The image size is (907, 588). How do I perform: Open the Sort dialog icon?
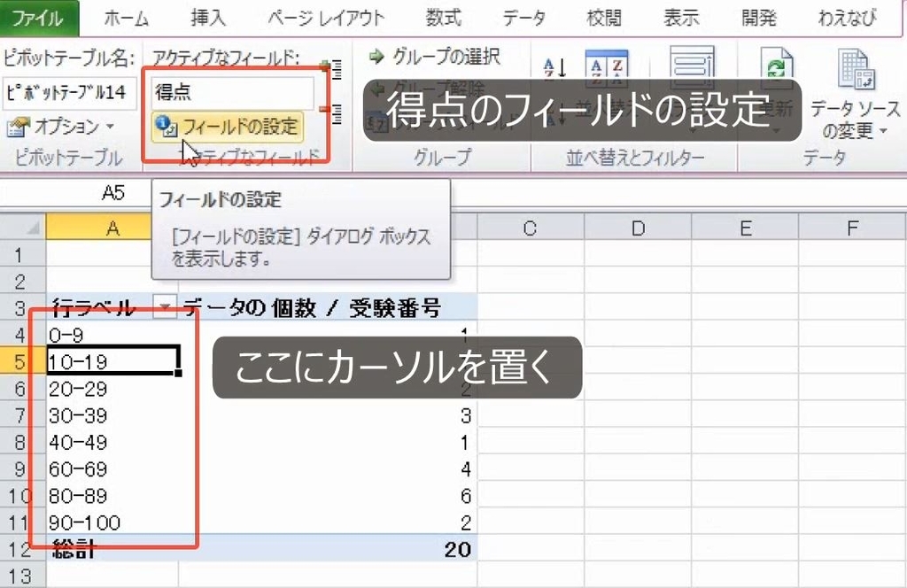607,68
